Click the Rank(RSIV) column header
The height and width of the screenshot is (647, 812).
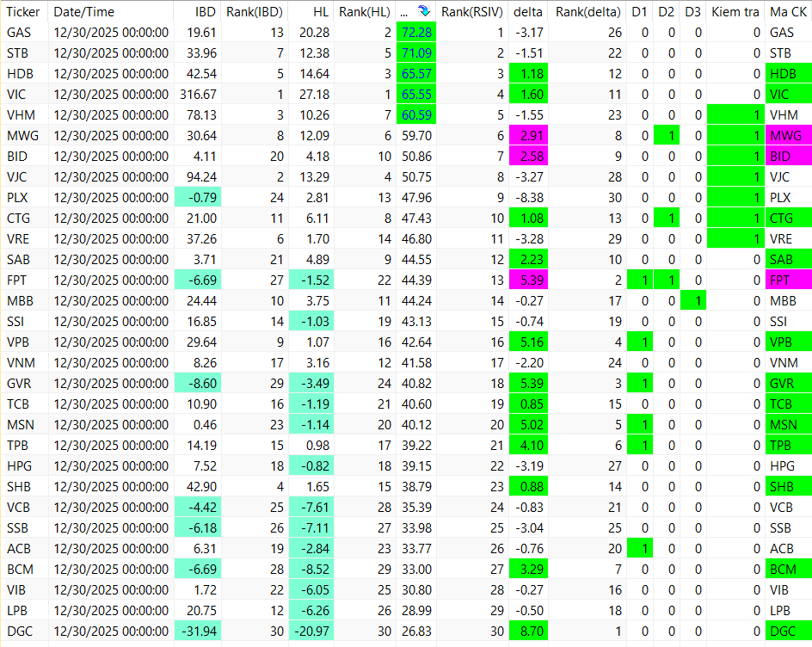[x=471, y=11]
